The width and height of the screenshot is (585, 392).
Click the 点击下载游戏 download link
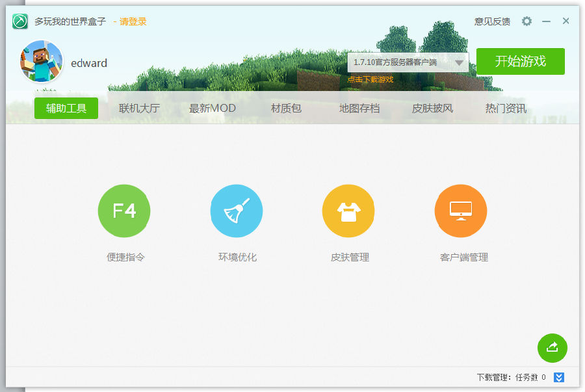pos(370,79)
